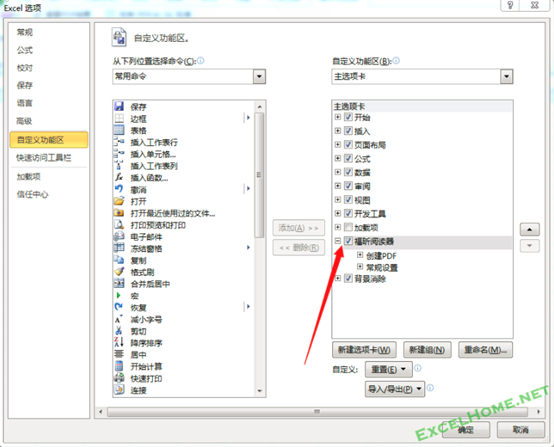The width and height of the screenshot is (554, 447).
Task: Select the Sort Descending (降序排序) icon
Action: click(x=119, y=342)
